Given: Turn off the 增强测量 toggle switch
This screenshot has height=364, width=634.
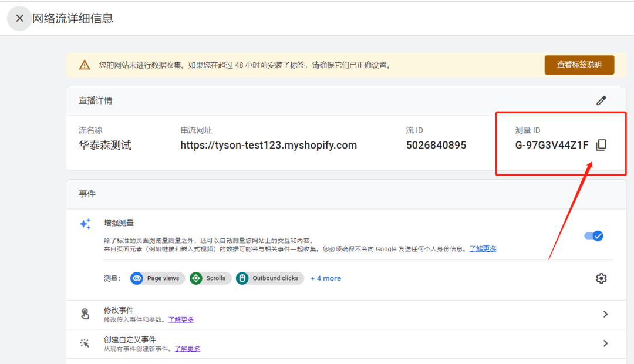Looking at the screenshot, I should (593, 235).
